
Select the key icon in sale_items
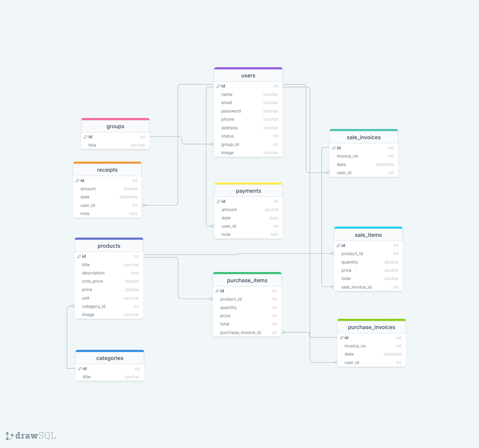coord(339,245)
